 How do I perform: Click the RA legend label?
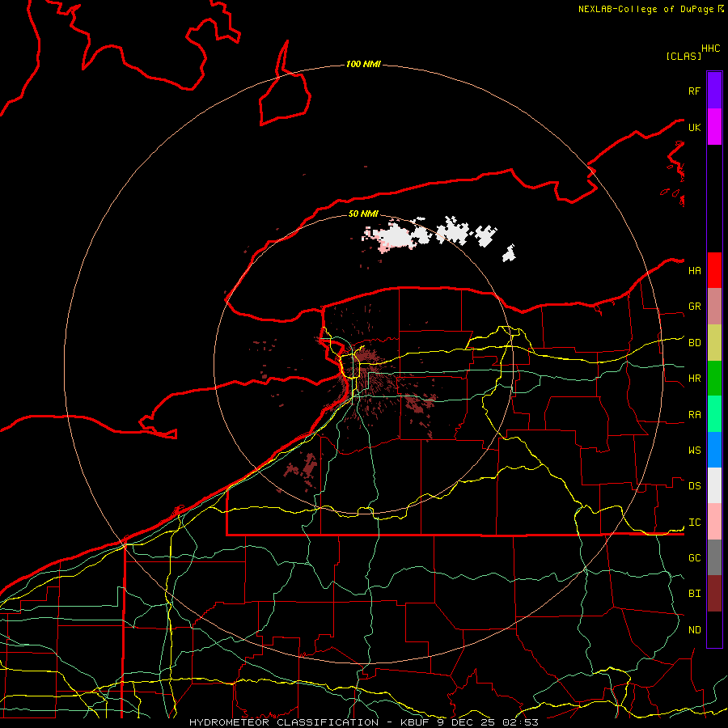pyautogui.click(x=694, y=414)
